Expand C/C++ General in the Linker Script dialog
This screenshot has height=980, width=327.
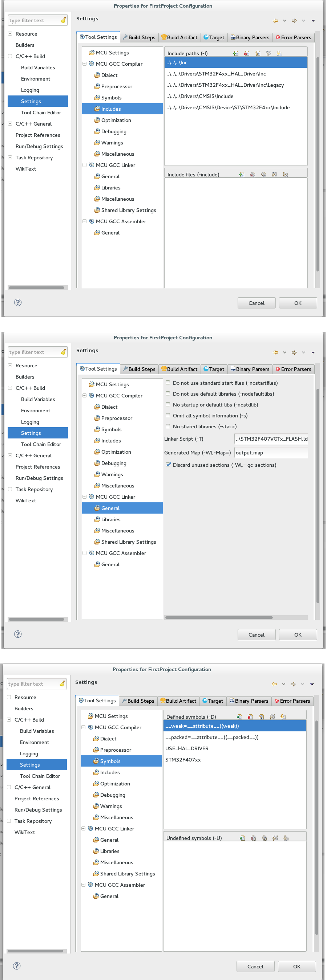click(10, 456)
